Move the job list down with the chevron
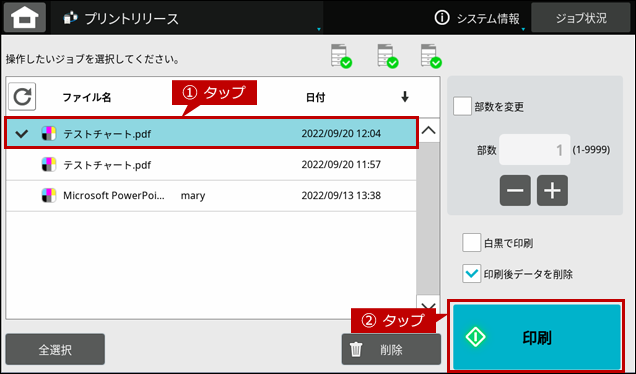The height and width of the screenshot is (374, 636). (429, 306)
